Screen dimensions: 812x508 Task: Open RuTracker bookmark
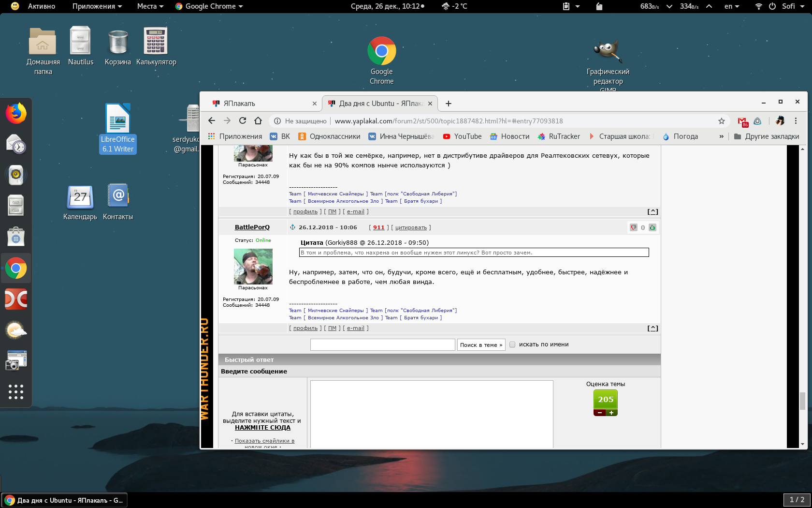tap(559, 136)
